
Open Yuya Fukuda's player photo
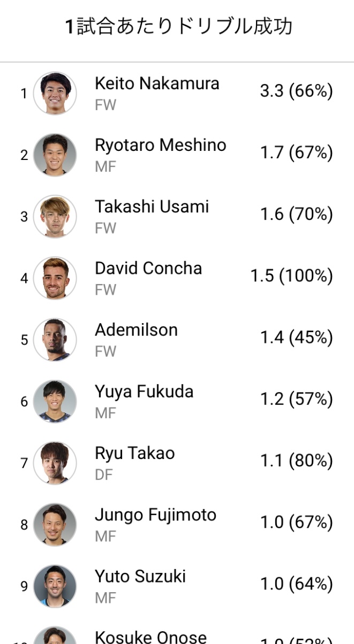[55, 401]
